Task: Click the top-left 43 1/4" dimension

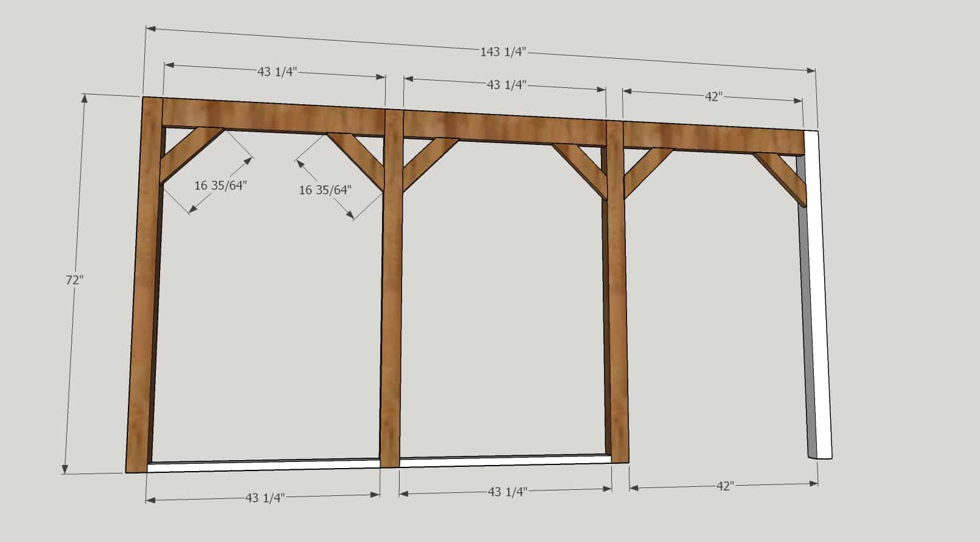Action: tap(277, 72)
